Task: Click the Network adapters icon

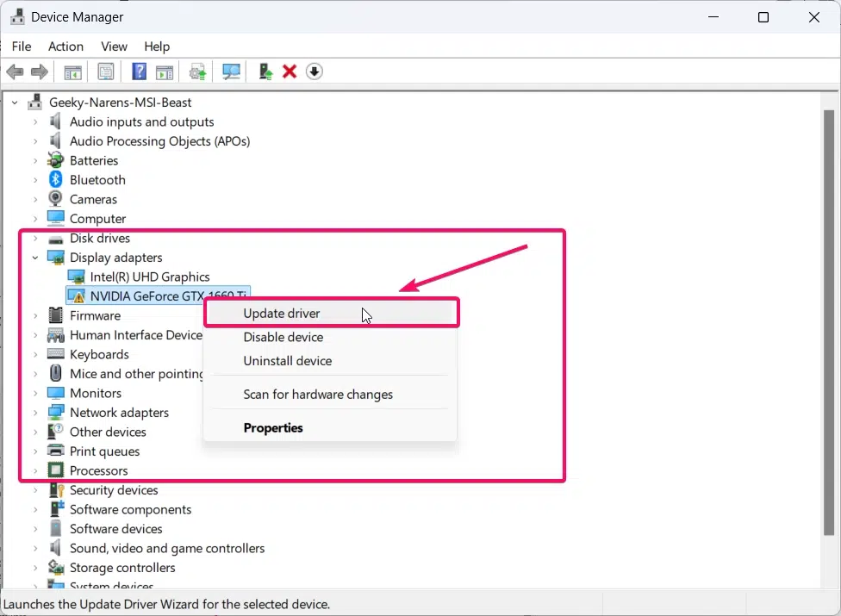Action: point(56,413)
